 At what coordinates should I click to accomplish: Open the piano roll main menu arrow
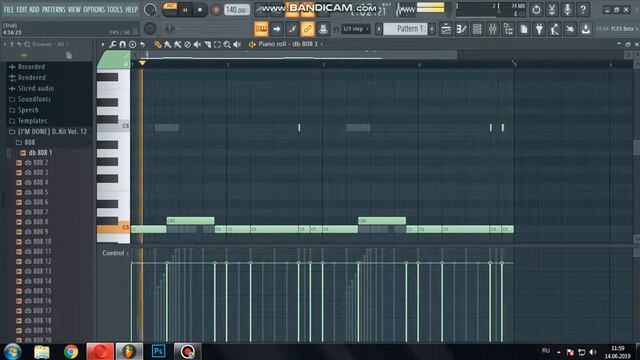point(103,44)
